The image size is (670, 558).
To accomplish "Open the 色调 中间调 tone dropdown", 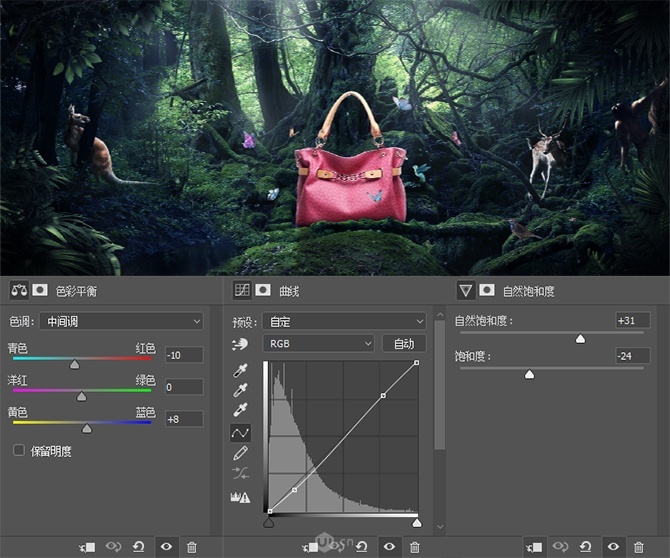I will tap(121, 321).
